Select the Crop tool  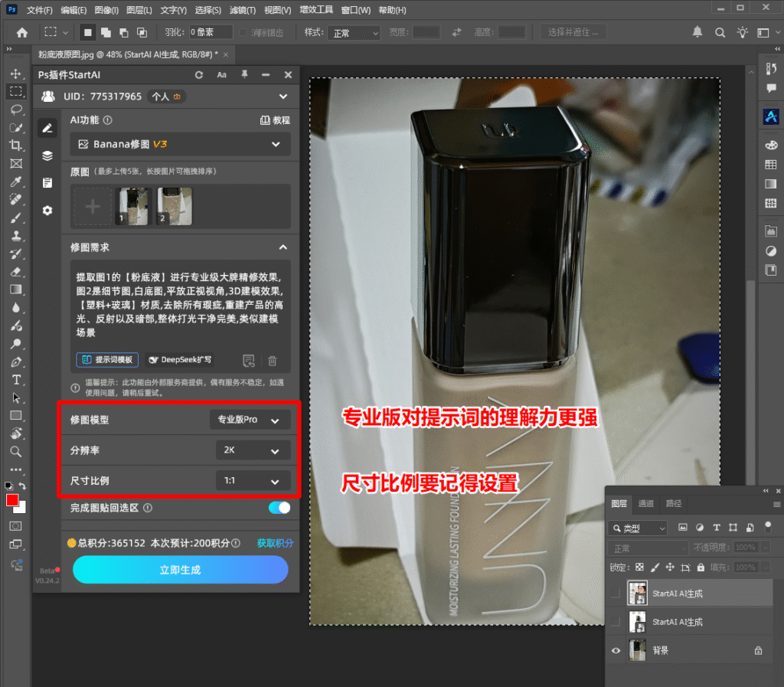pyautogui.click(x=16, y=146)
